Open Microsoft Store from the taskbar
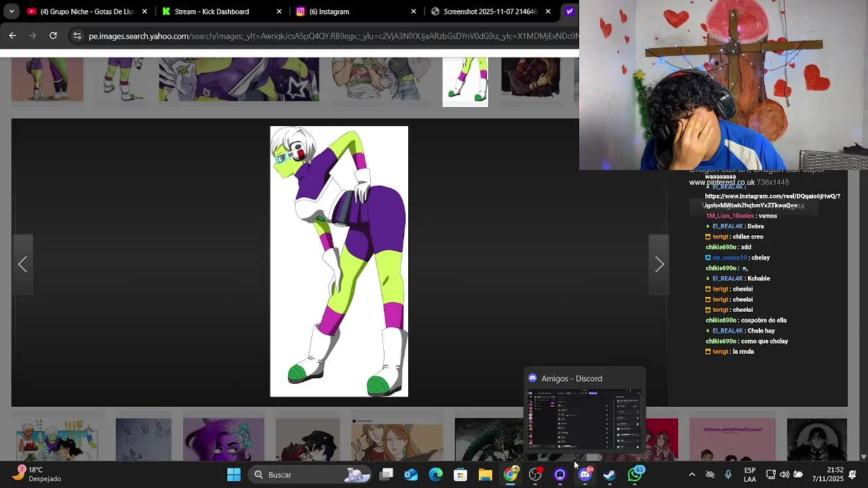The image size is (868, 488). pos(460,474)
